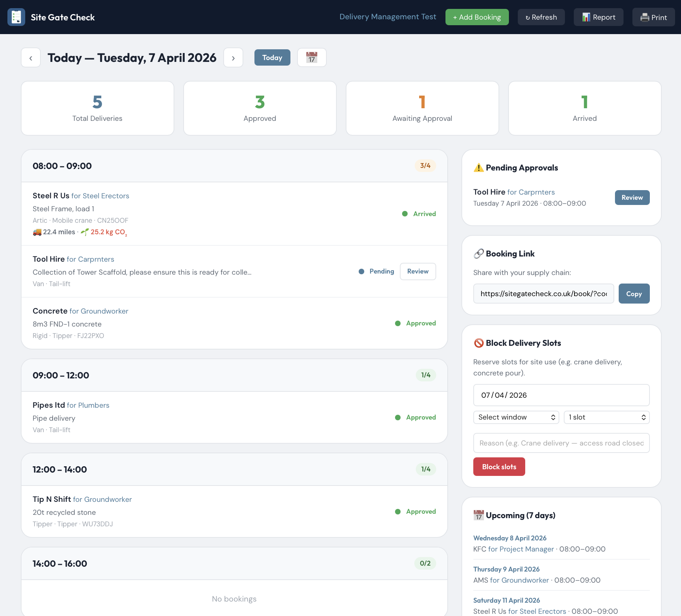Open the calendar date picker icon
The height and width of the screenshot is (616, 681).
[x=312, y=57]
